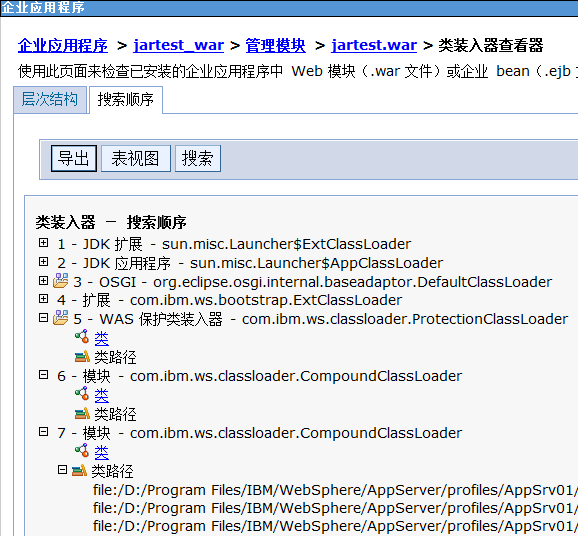
Task: Click the 搜索 button
Action: (x=198, y=159)
